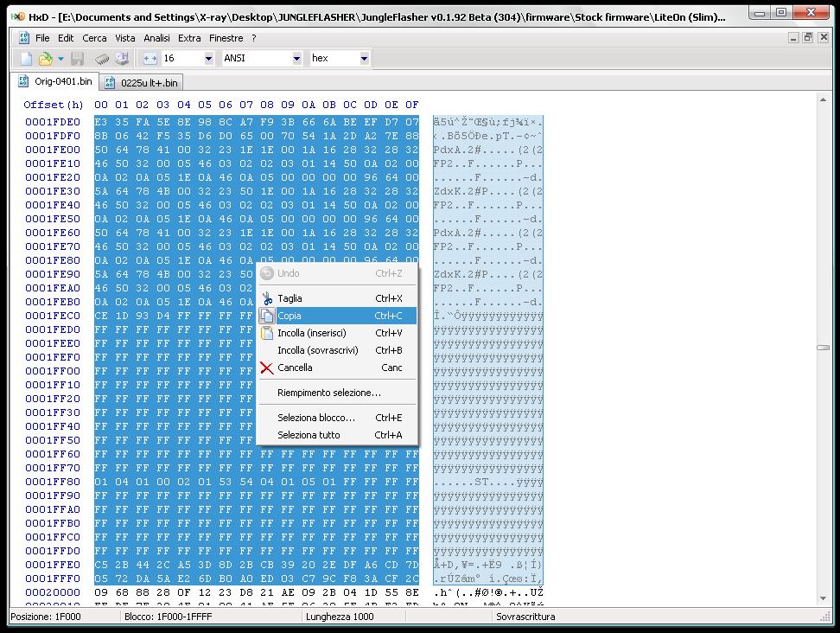840x633 pixels.
Task: Click the scissors icon next to Taglia
Action: [267, 298]
